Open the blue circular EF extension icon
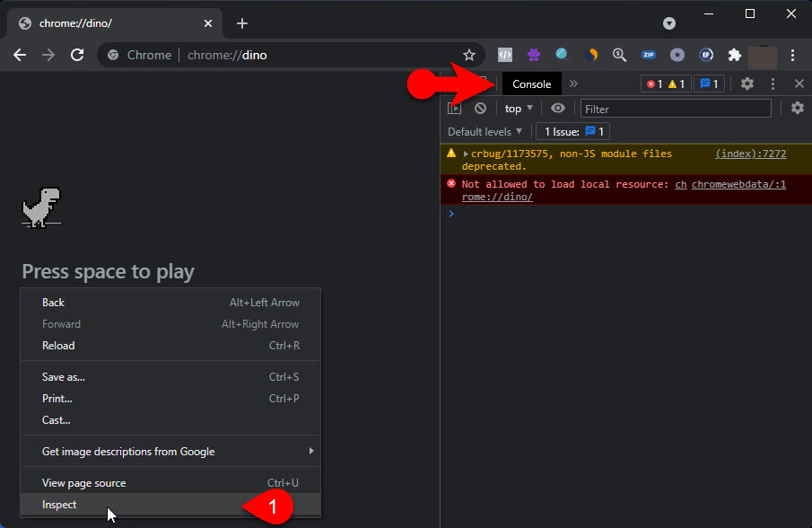Image resolution: width=812 pixels, height=528 pixels. click(x=706, y=55)
